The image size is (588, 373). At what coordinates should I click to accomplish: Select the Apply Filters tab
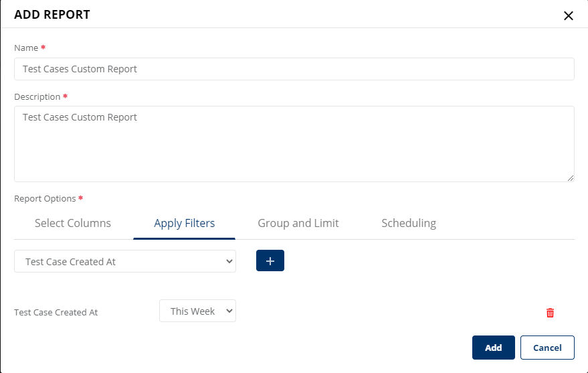(x=184, y=223)
